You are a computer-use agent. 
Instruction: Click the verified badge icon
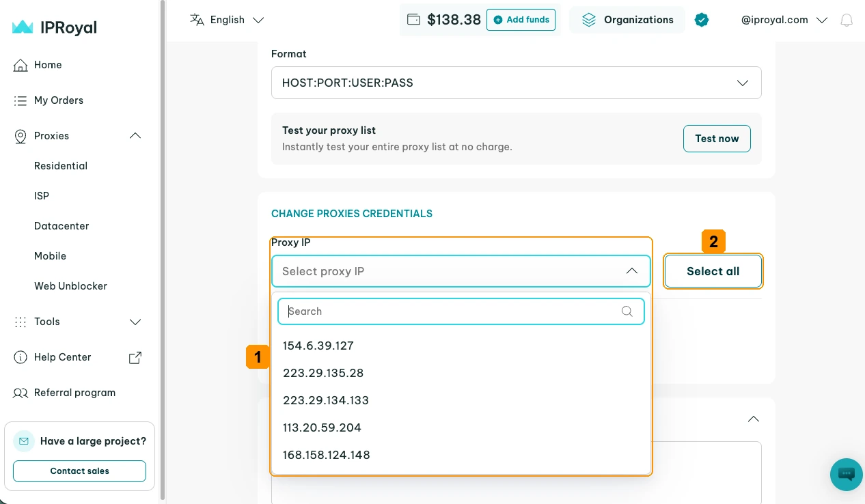click(702, 20)
